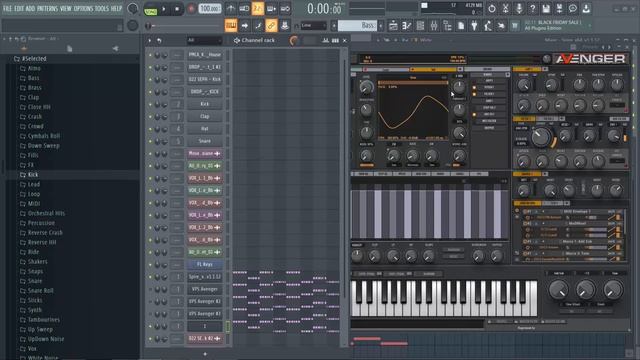Open the channel filter dropdown labeled All

coord(204,40)
